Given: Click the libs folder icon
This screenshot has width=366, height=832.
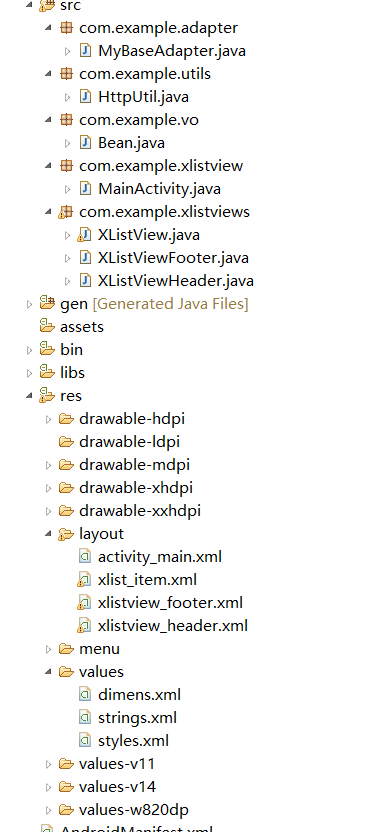Looking at the screenshot, I should 47,372.
